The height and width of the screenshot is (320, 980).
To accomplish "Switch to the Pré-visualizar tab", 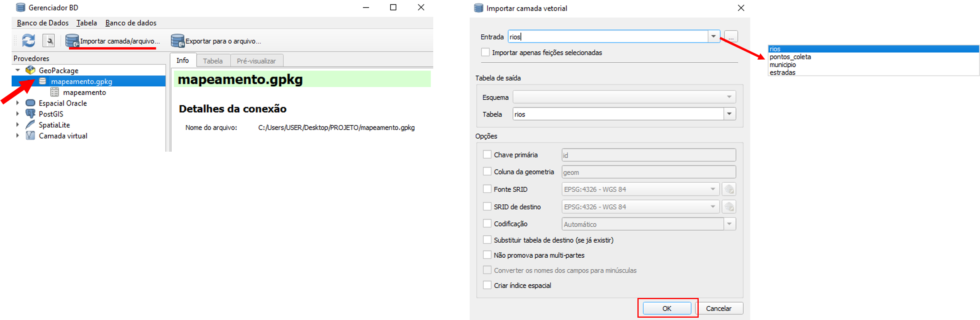I will (256, 61).
